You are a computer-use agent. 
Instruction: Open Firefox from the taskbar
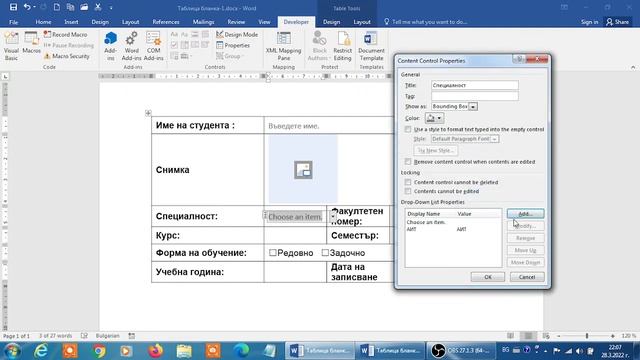pos(156,351)
